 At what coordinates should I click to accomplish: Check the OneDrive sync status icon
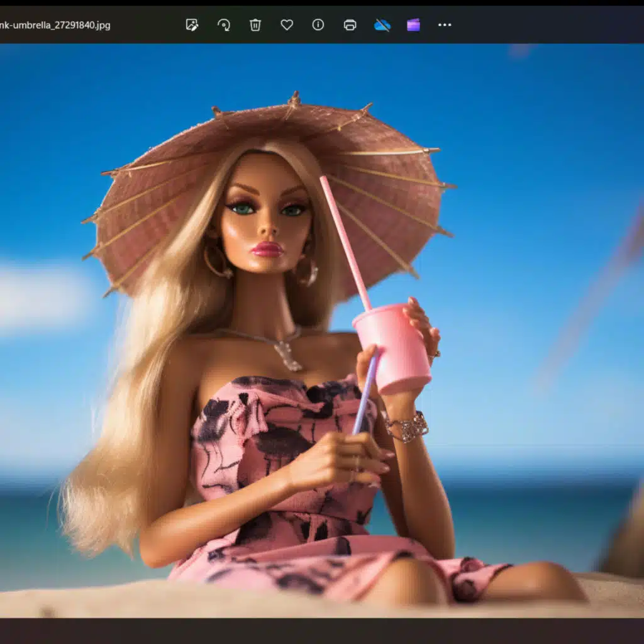pyautogui.click(x=381, y=25)
